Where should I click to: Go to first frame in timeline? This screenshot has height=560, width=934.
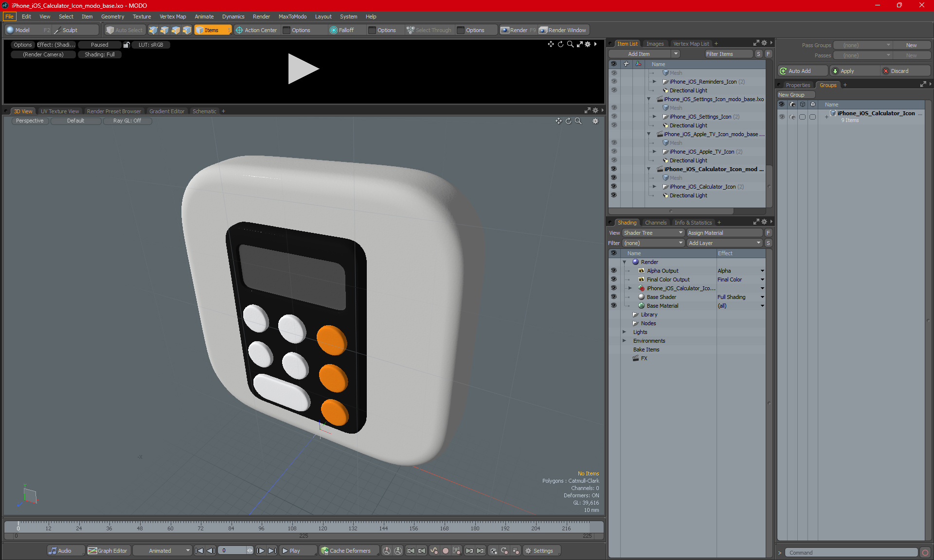tap(199, 551)
